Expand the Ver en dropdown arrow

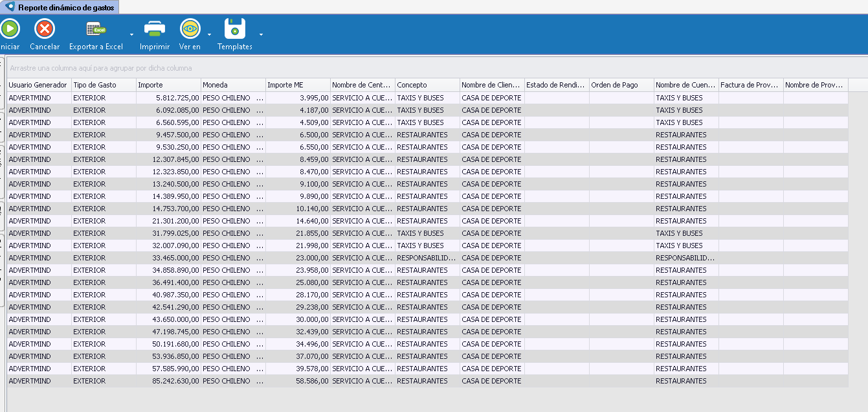tap(210, 34)
